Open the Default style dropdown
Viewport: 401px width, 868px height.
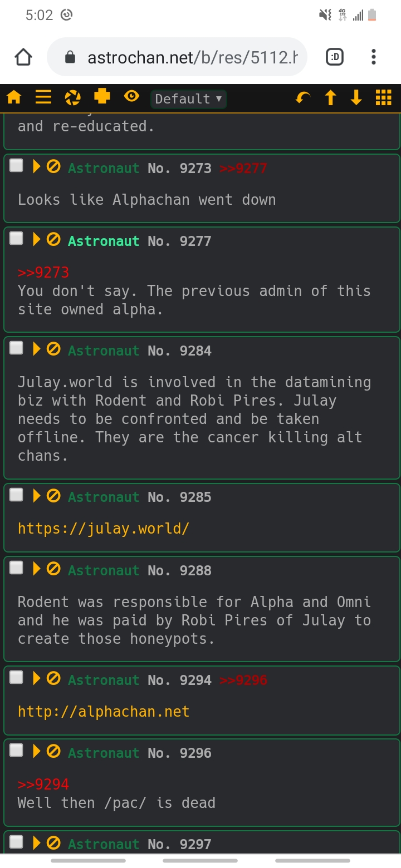tap(189, 99)
